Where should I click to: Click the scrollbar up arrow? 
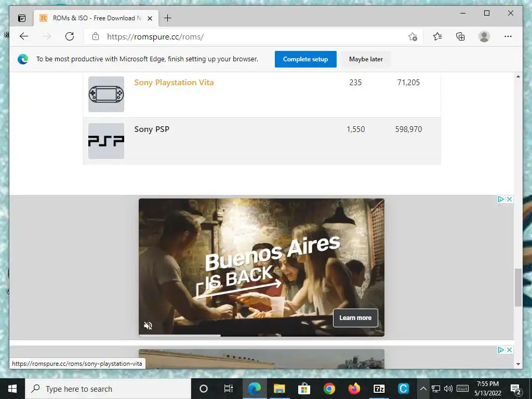(518, 77)
